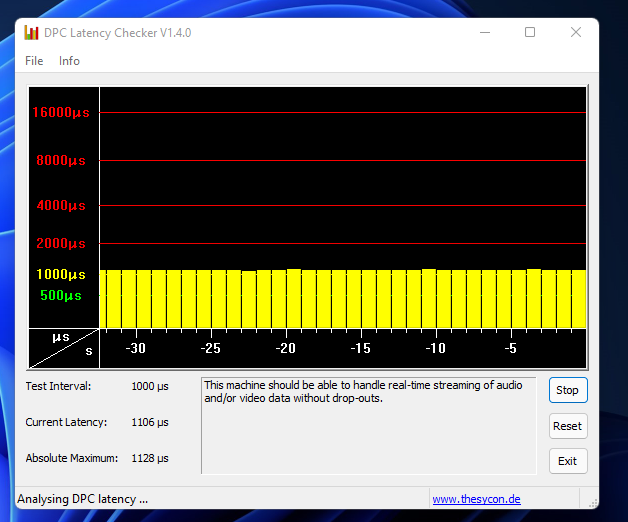Click the Analysing DPC latency status text
This screenshot has width=628, height=522.
(83, 499)
